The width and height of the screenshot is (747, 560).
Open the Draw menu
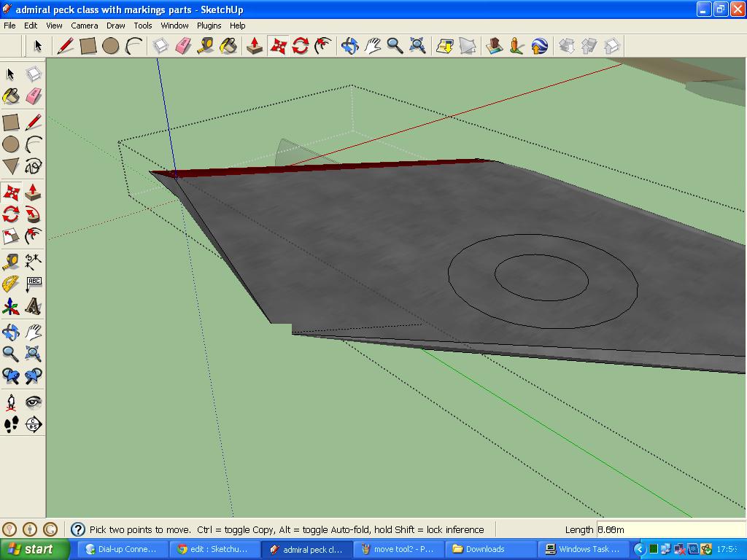pos(116,26)
